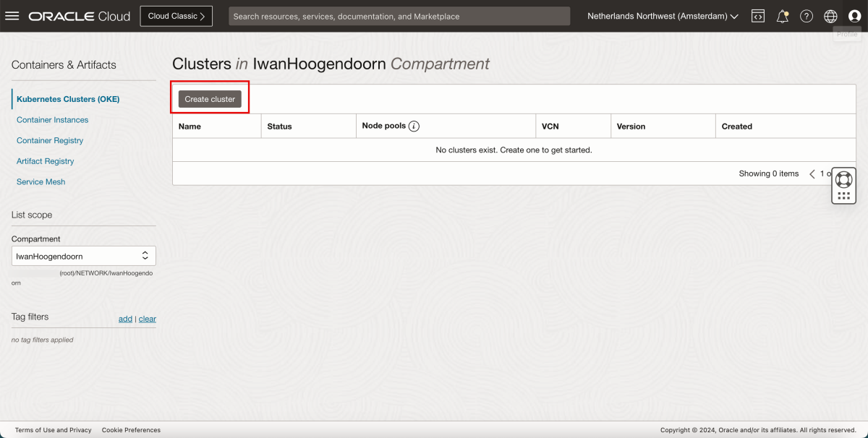Screen dimensions: 868x438
Task: Navigate to Artifact Registry
Action: [x=46, y=161]
